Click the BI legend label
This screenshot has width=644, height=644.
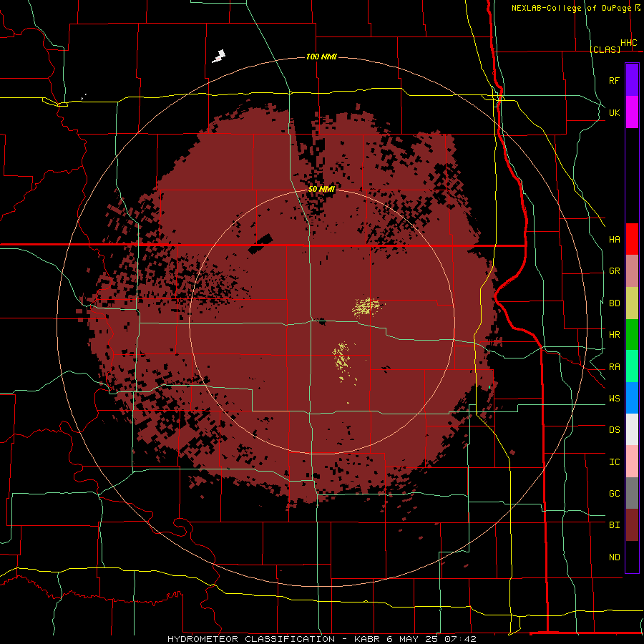coord(614,525)
